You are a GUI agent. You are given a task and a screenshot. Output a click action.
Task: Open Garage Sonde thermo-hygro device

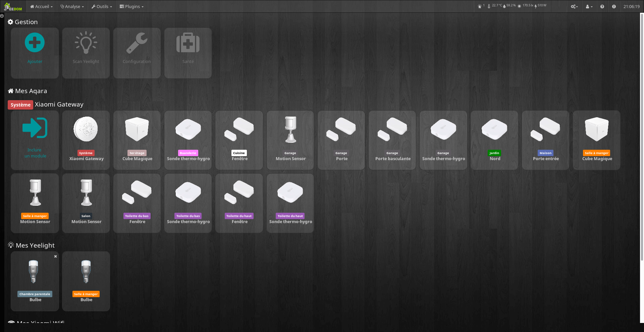[x=443, y=140]
